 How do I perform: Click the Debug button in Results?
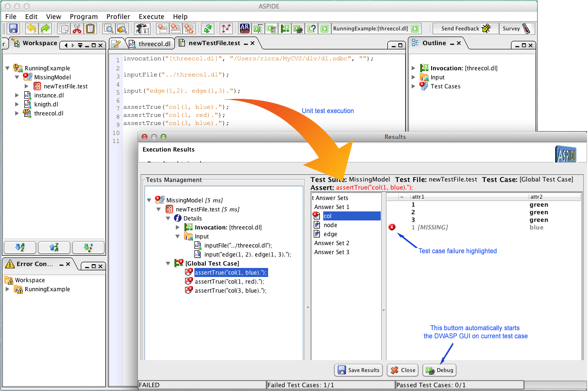[440, 370]
